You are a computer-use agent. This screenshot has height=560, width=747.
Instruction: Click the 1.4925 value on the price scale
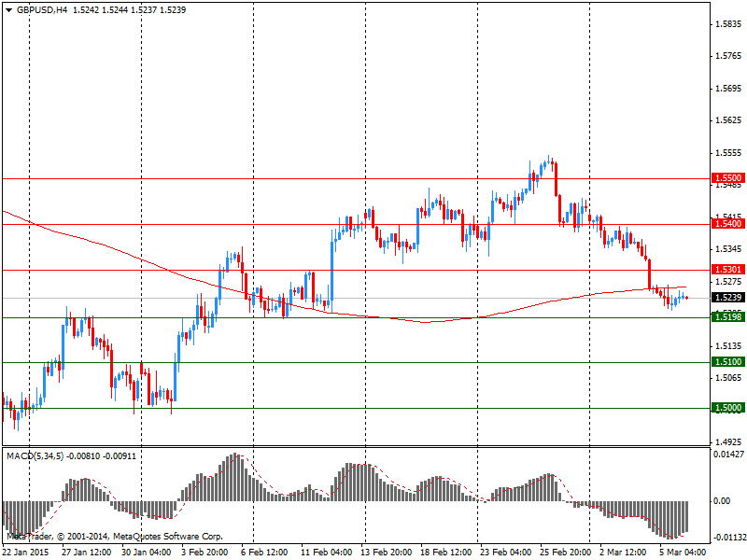729,441
